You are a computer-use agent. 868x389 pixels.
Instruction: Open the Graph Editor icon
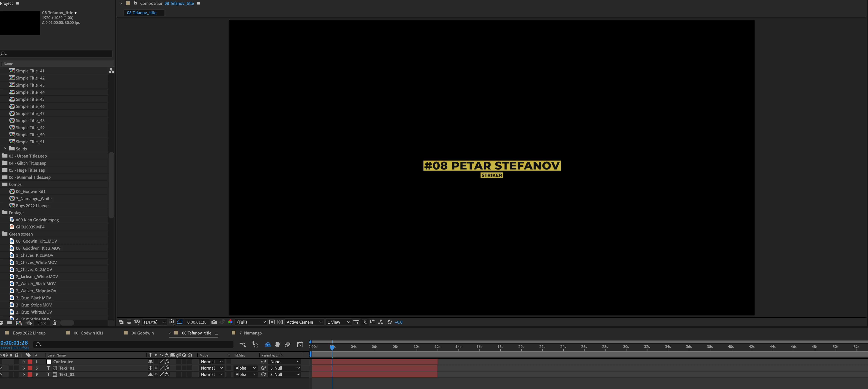(x=300, y=344)
